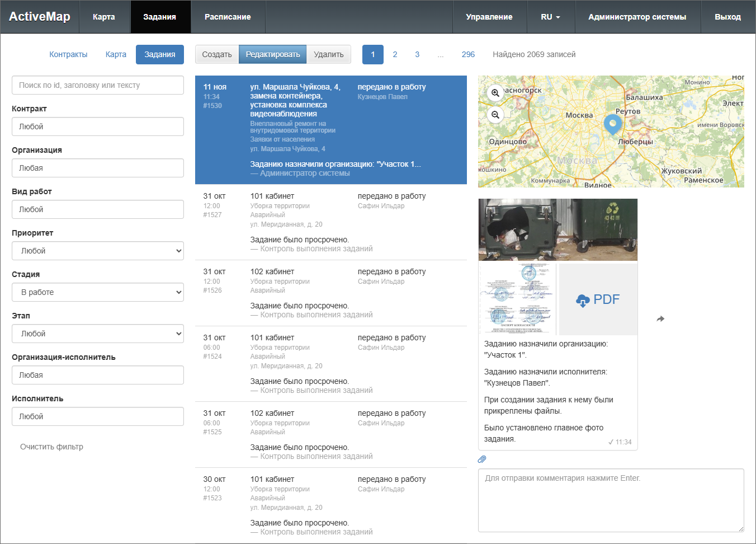This screenshot has width=756, height=544.
Task: Switch to the Расписание menu item
Action: point(228,17)
